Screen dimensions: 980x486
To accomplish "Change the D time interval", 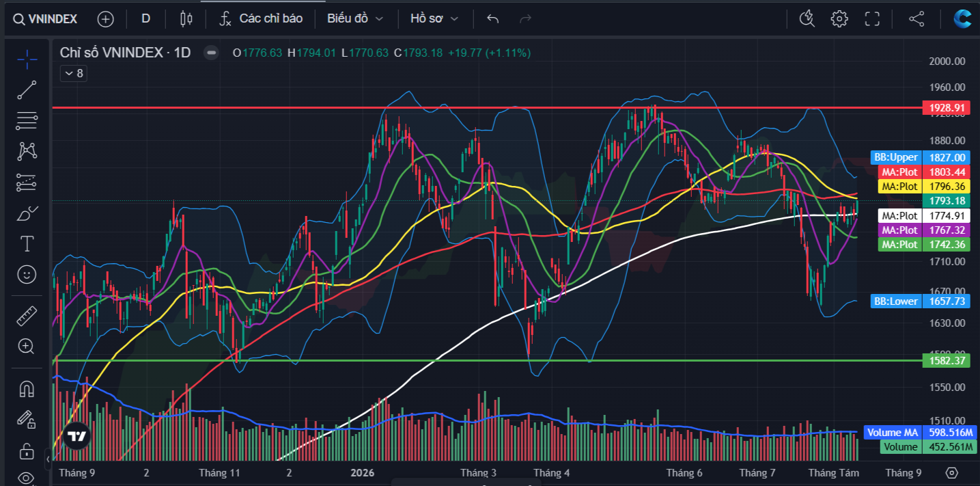I will [145, 18].
